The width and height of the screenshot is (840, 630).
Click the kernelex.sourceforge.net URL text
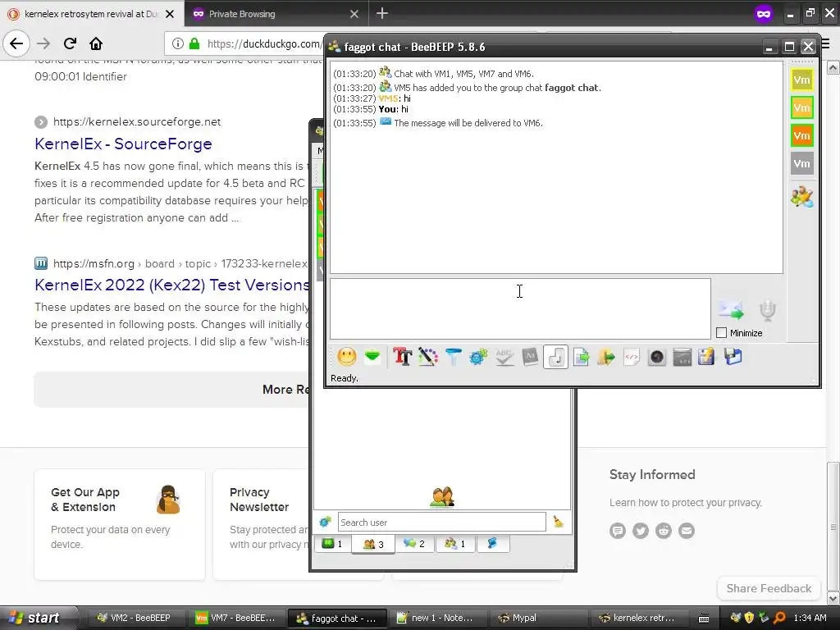coord(137,121)
